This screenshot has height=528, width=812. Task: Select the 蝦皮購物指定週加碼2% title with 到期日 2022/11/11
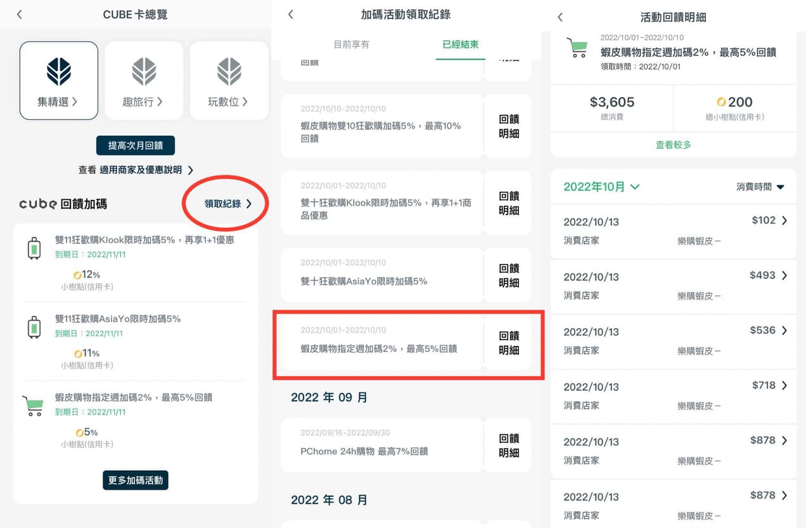coord(133,397)
